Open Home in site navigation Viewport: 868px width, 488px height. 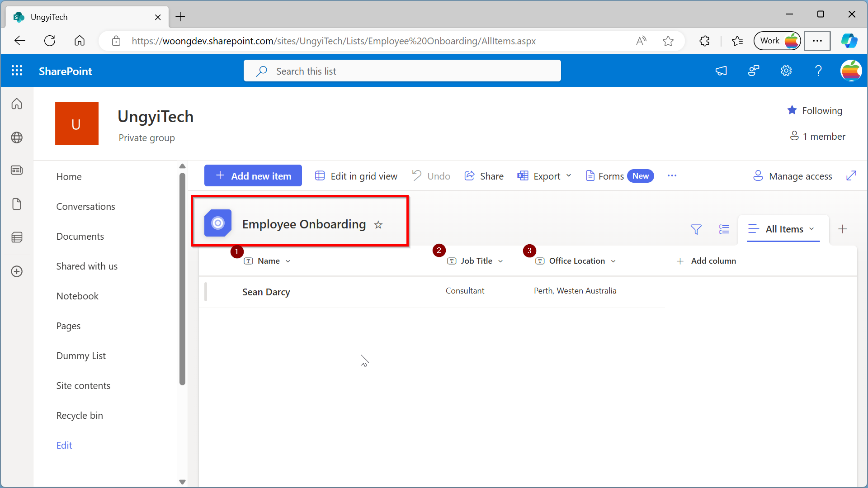[69, 177]
